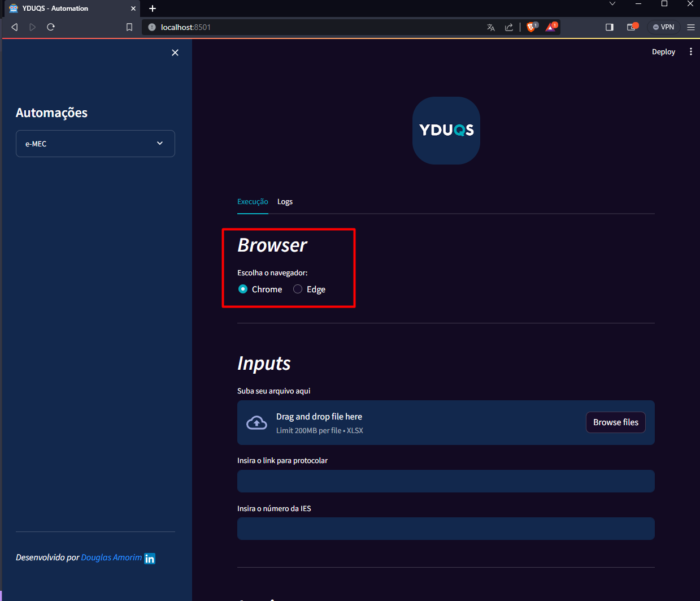The image size is (700, 601).
Task: Click the 'Suba seu arquivo aqui' label
Action: pos(274,391)
